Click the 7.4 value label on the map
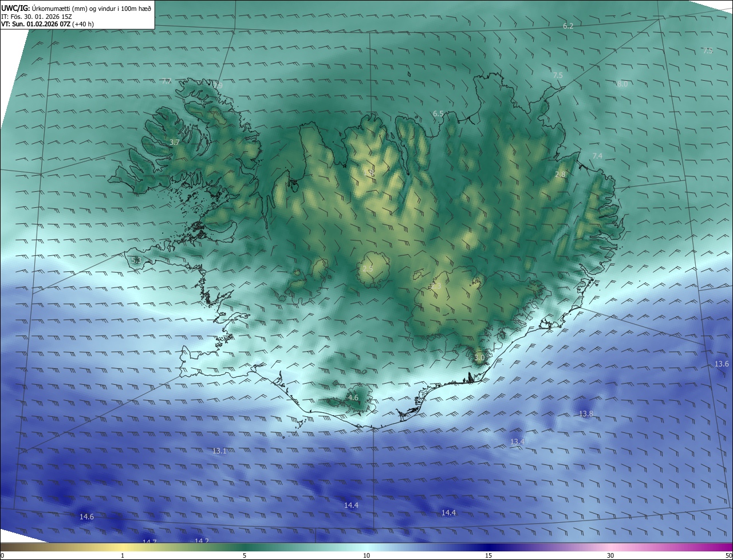This screenshot has height=560, width=733. (597, 156)
